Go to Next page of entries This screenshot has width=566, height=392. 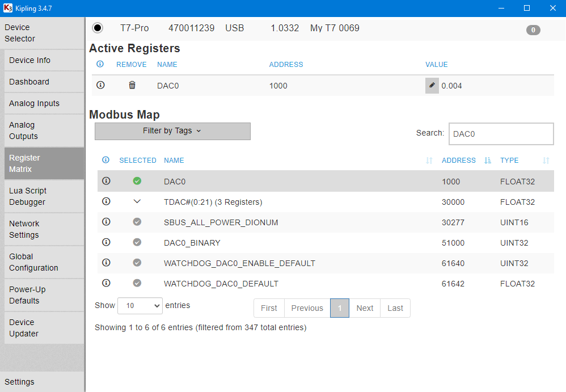pos(365,308)
